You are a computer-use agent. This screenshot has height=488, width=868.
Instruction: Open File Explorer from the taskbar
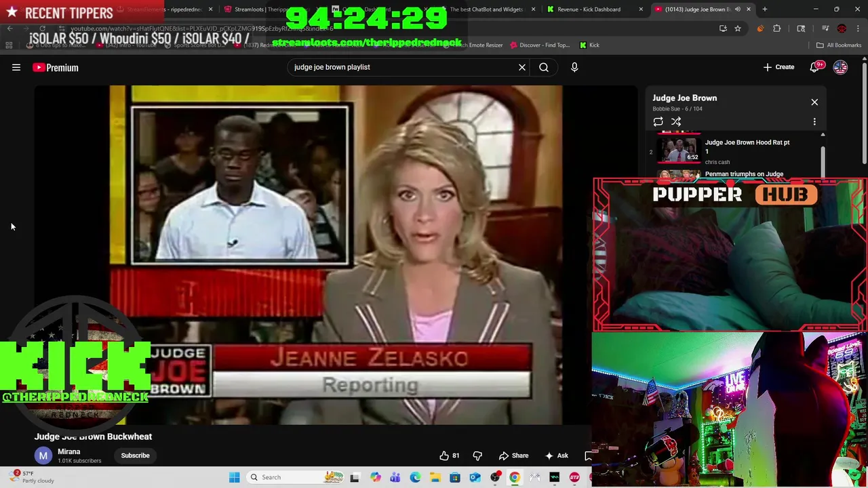pos(435,477)
